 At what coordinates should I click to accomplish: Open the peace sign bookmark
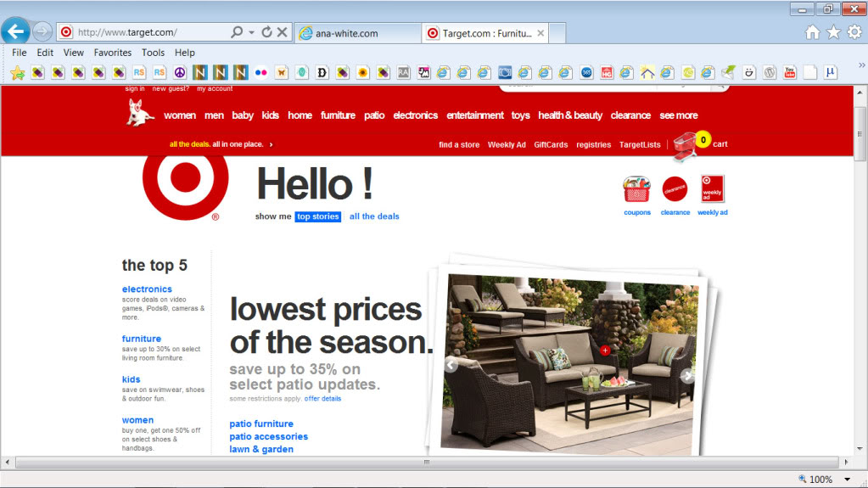(x=179, y=72)
